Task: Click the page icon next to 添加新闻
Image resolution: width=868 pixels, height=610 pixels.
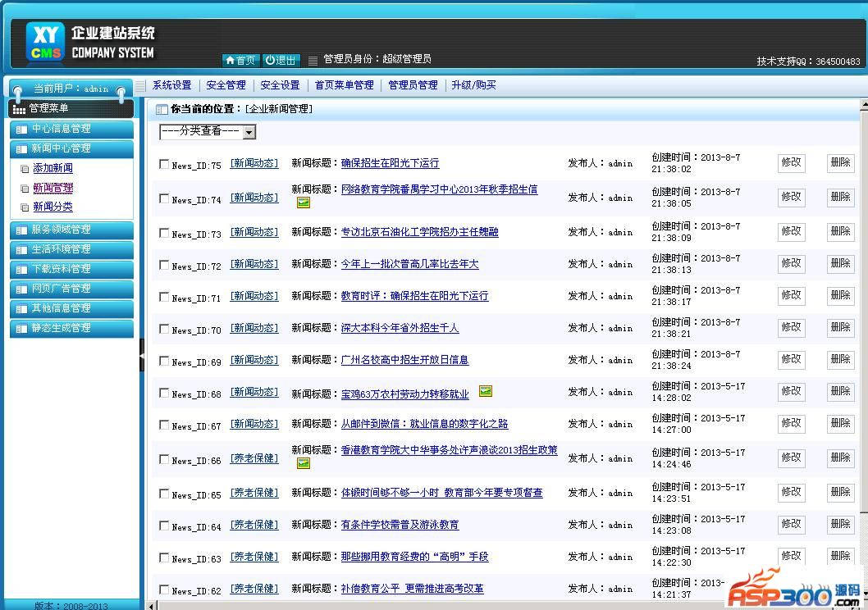Action: pyautogui.click(x=25, y=169)
